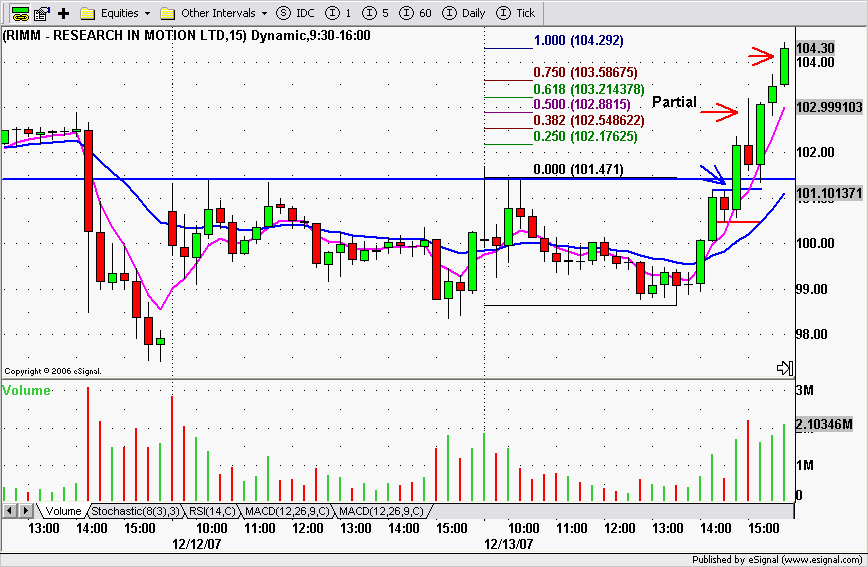868x567 pixels.
Task: Click the 0.500 (102.8815) Fibonacci label
Action: click(x=582, y=105)
